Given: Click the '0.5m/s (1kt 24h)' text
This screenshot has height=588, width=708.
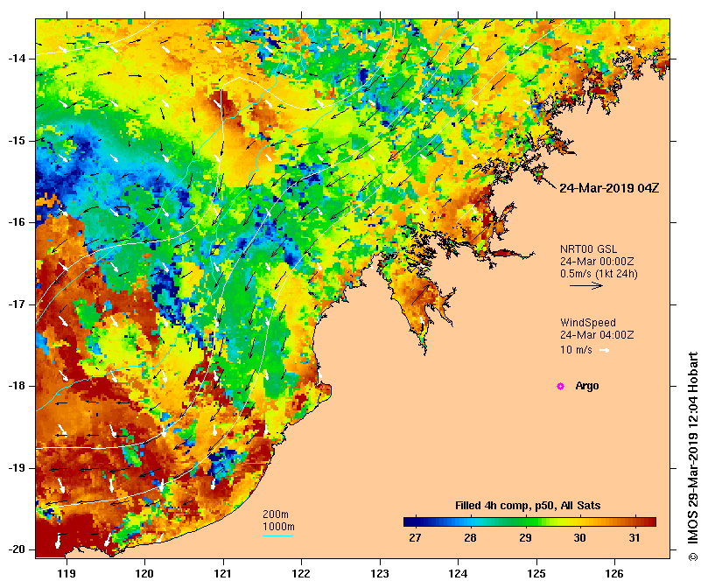Looking at the screenshot, I should click(599, 274).
